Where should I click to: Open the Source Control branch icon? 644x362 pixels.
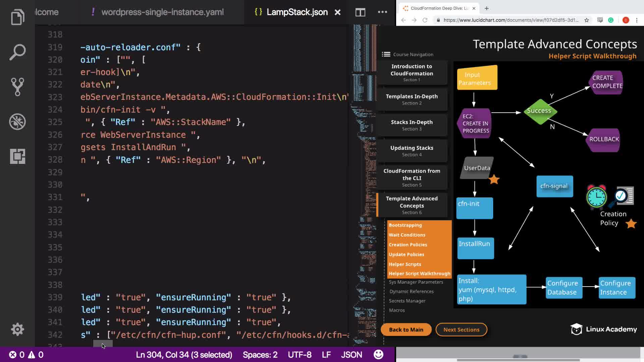(x=17, y=87)
